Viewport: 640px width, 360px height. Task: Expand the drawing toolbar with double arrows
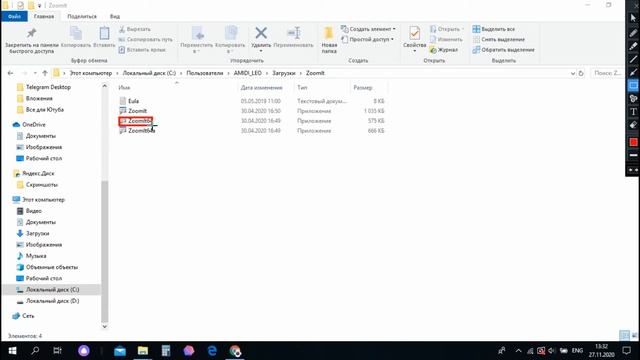tap(633, 170)
